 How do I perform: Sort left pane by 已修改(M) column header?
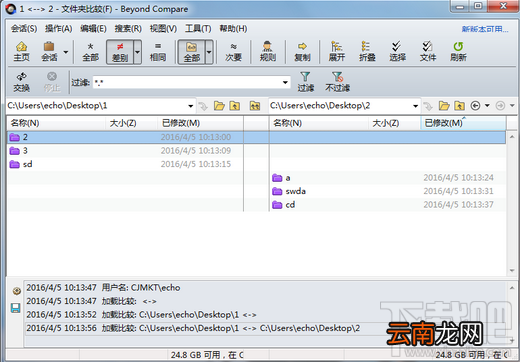pos(200,123)
